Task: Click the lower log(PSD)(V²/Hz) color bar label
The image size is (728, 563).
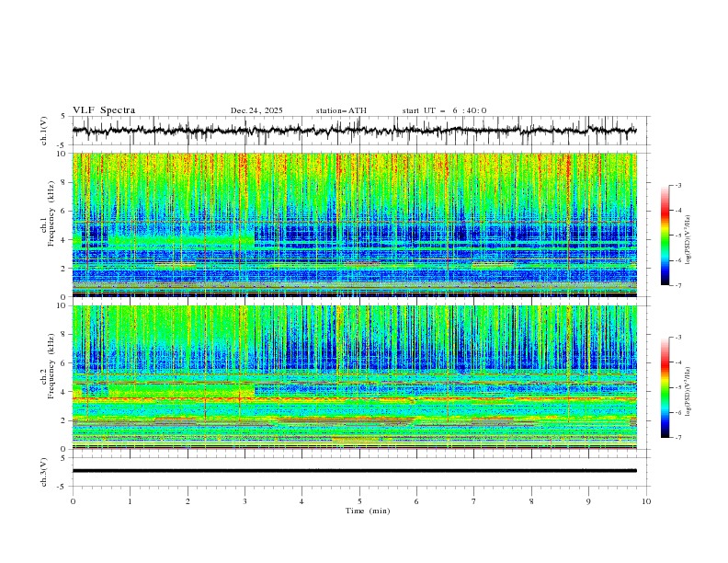Action: coord(688,392)
